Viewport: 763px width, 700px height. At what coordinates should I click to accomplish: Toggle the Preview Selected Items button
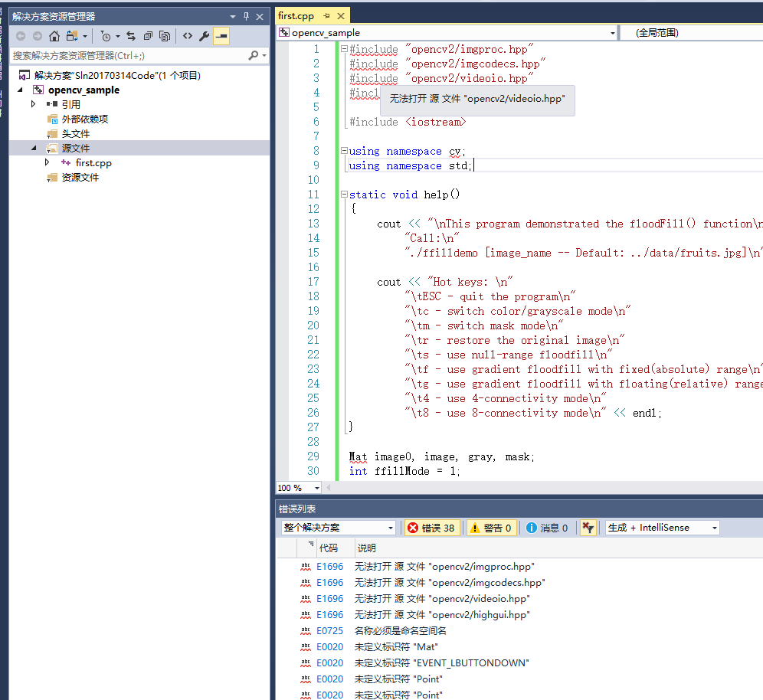221,36
